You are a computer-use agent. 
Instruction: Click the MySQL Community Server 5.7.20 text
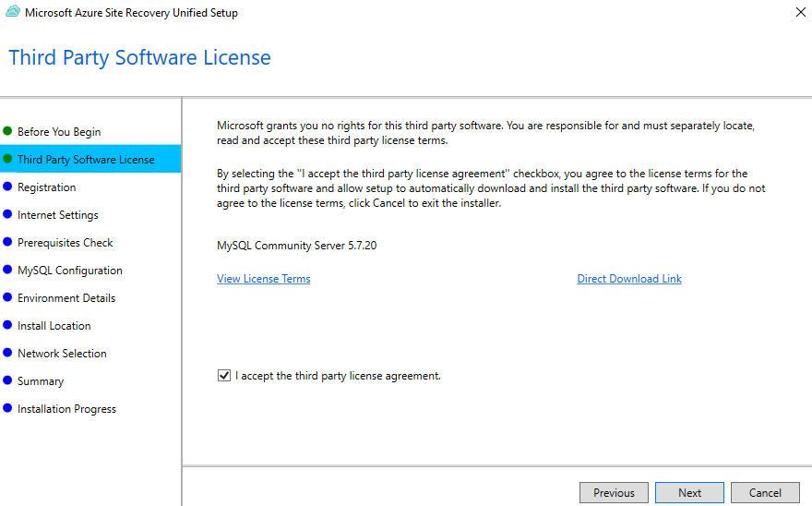click(x=297, y=246)
